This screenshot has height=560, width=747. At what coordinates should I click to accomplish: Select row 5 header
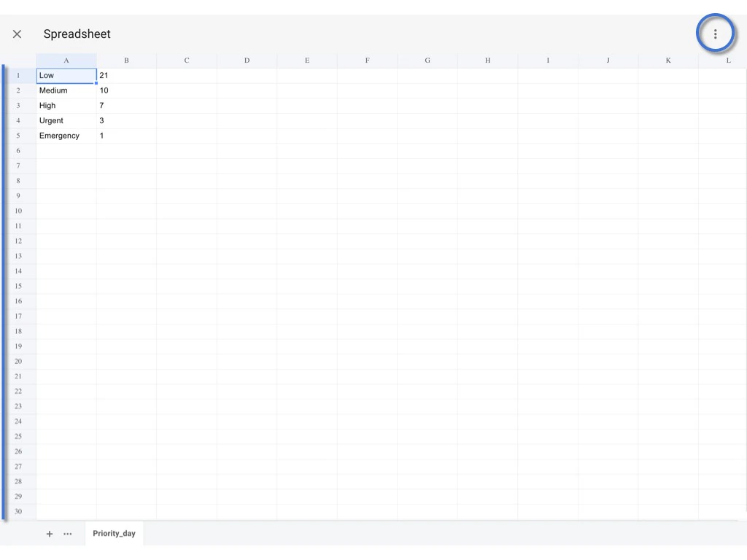(x=18, y=135)
